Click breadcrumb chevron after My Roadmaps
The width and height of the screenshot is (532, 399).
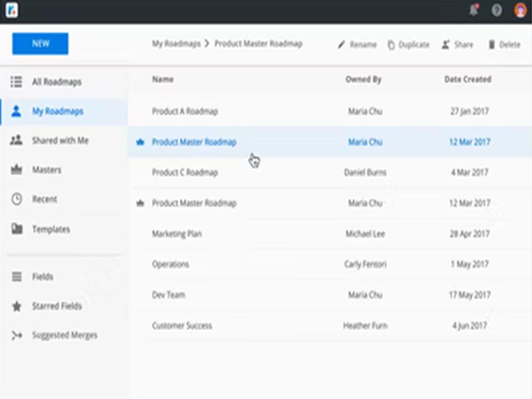coord(207,43)
